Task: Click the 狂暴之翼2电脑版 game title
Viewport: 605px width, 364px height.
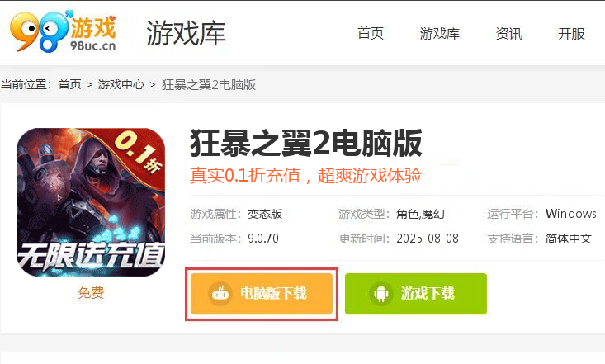Action: click(306, 144)
